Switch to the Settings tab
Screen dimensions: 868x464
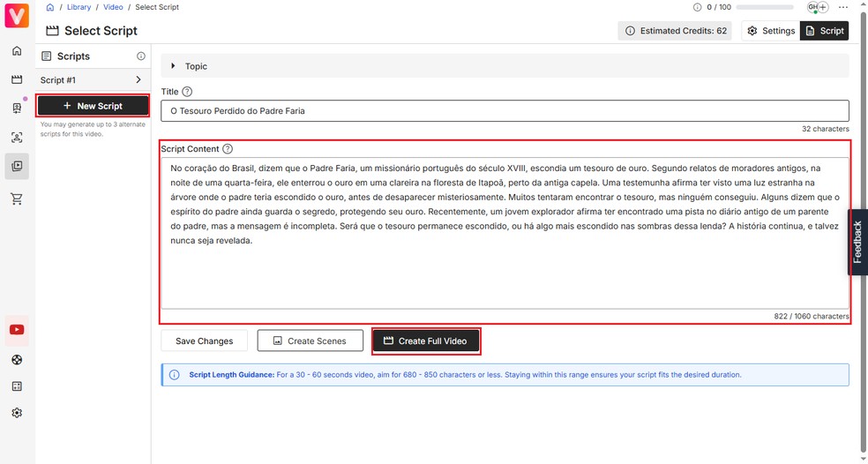(771, 31)
